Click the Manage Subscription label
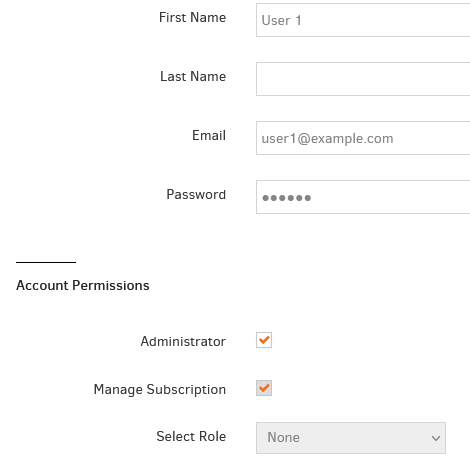Image resolution: width=470 pixels, height=473 pixels. tap(160, 389)
